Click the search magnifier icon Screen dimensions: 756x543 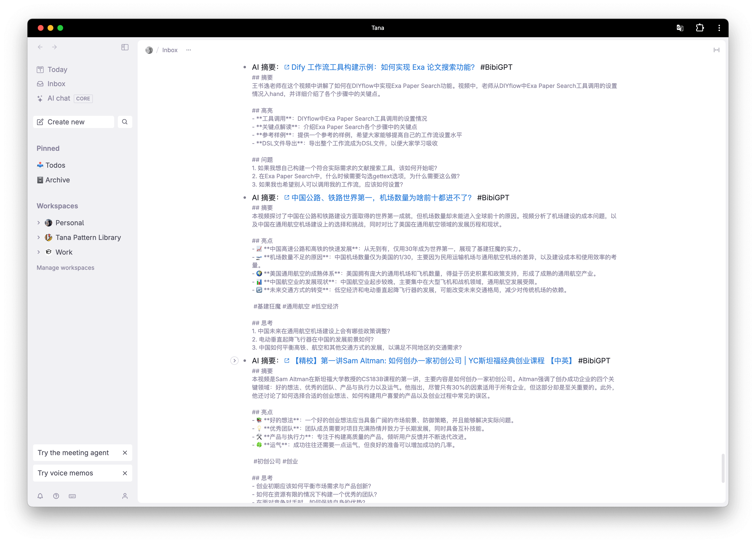[x=125, y=122]
